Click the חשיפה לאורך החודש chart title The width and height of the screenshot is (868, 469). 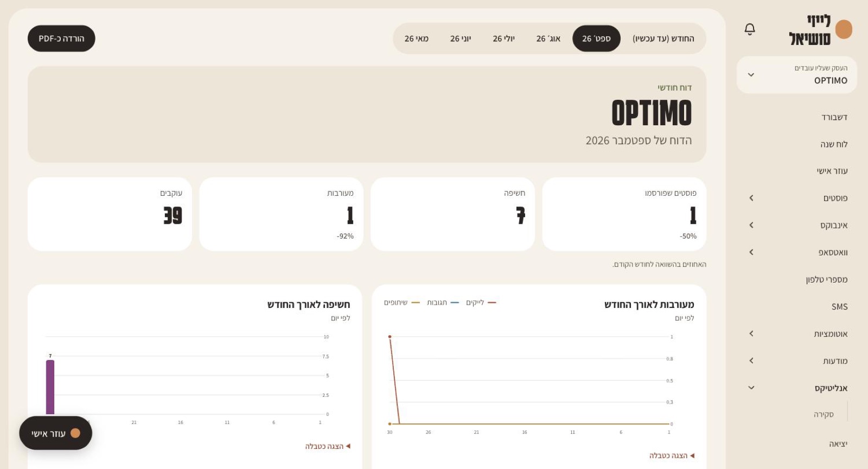[309, 305]
